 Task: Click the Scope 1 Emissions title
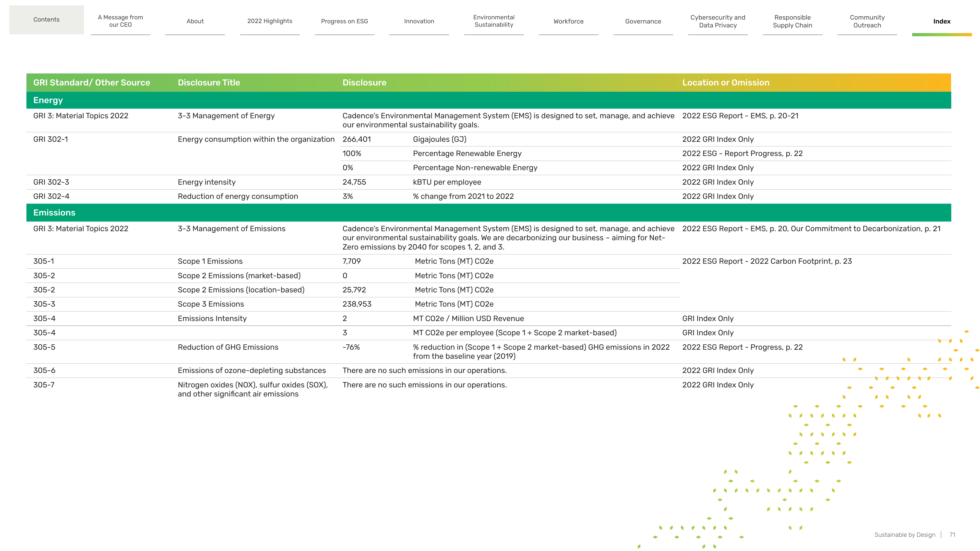click(x=210, y=262)
